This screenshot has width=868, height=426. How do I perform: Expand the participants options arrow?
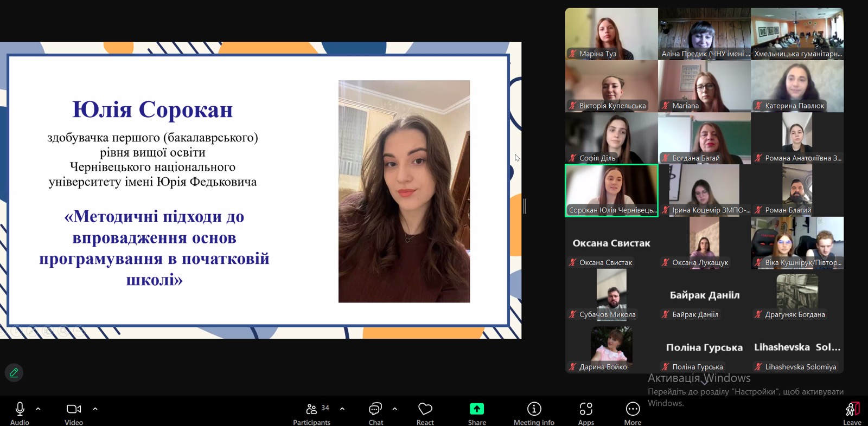(x=342, y=409)
